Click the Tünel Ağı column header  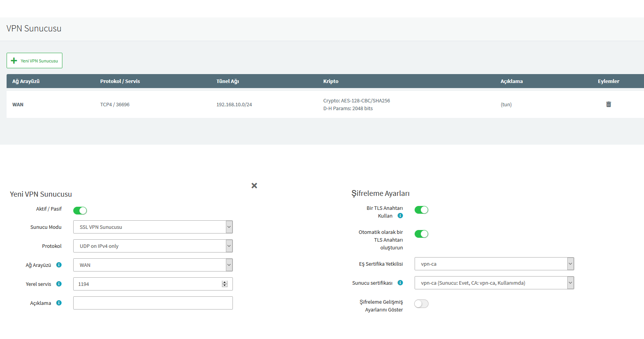[x=227, y=81]
